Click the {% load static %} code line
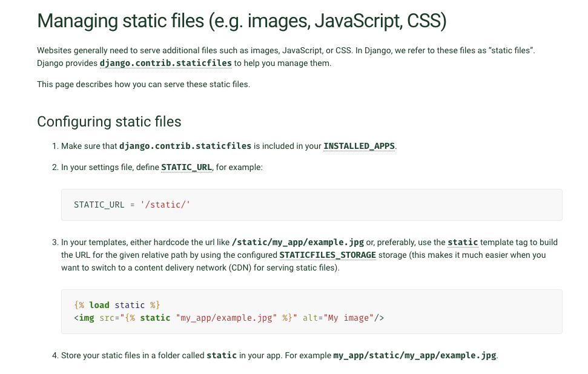The height and width of the screenshot is (374, 588). point(117,305)
